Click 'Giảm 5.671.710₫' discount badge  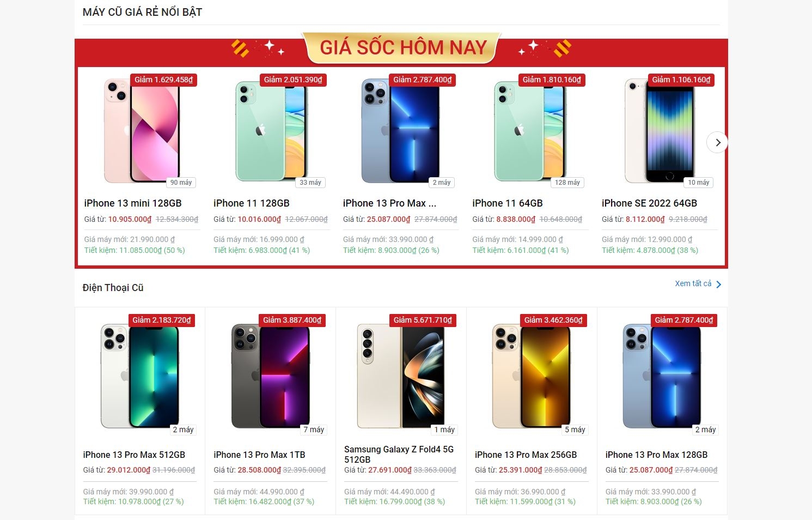pos(423,320)
